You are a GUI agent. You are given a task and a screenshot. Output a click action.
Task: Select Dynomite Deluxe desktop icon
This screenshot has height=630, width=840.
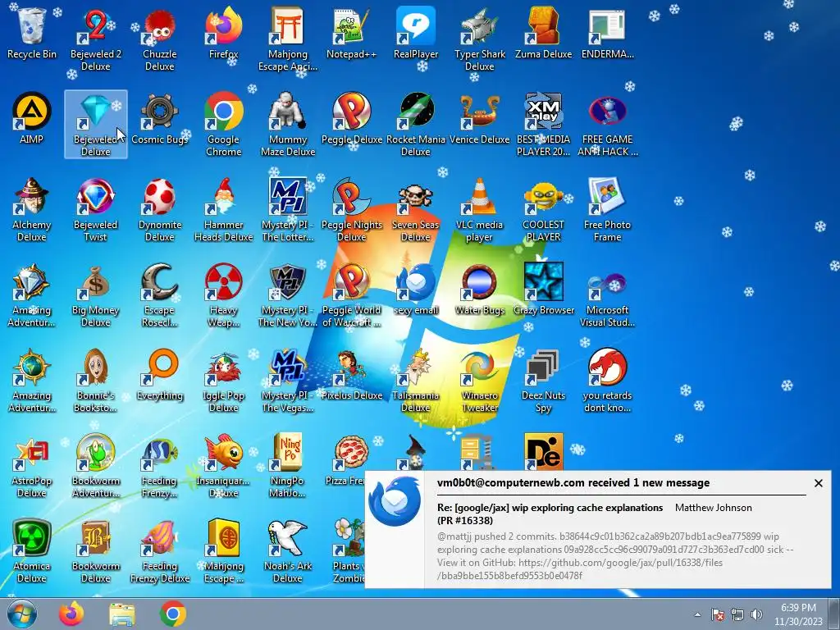click(160, 209)
